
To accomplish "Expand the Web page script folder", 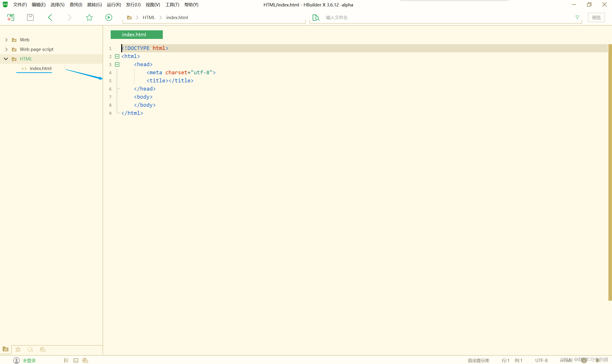I will tap(6, 49).
